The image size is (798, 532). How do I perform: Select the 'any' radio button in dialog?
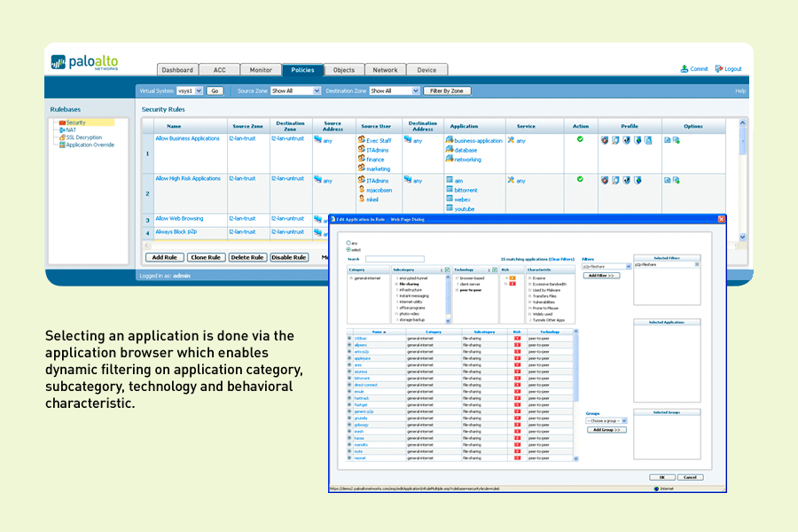pyautogui.click(x=348, y=243)
